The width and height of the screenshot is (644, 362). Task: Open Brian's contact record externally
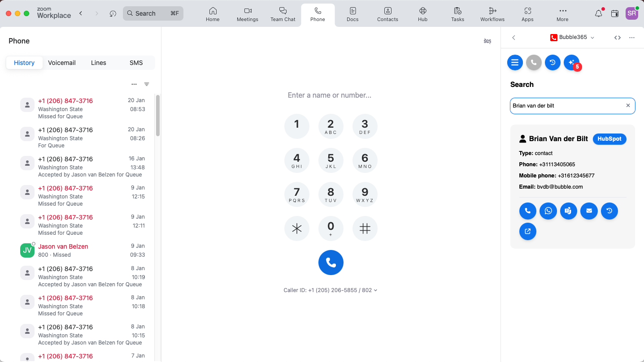click(x=528, y=231)
